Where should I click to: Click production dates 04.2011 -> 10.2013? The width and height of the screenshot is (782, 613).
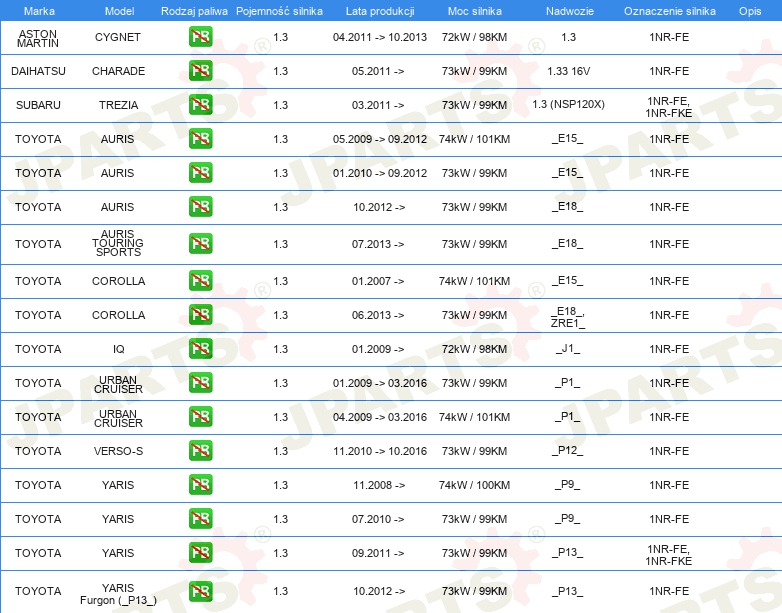380,37
